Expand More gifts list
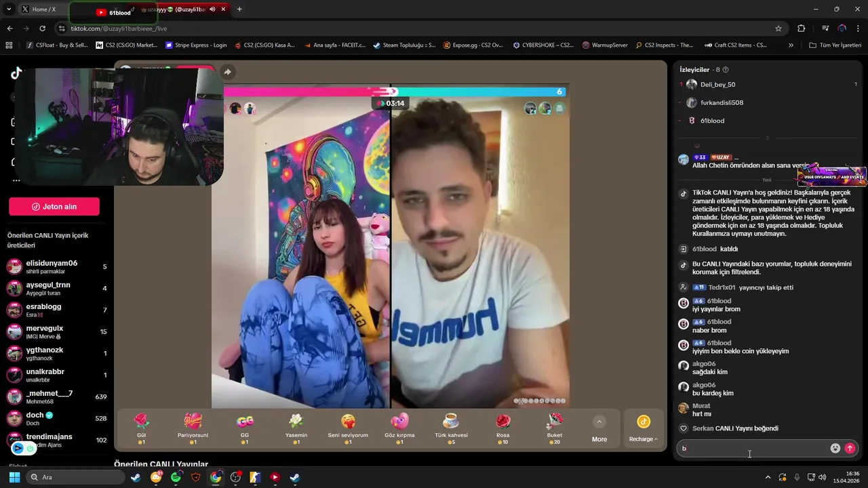Image resolution: width=868 pixels, height=488 pixels. 599,430
